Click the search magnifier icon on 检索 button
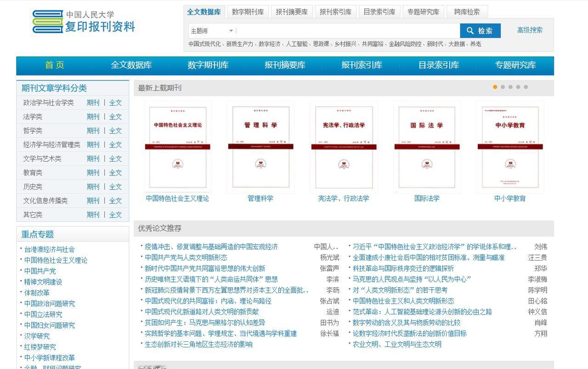 (x=470, y=30)
